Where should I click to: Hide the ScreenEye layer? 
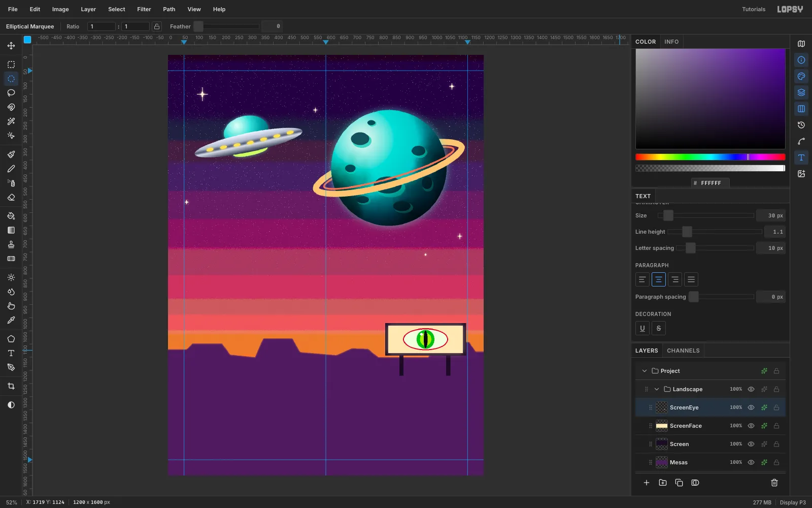[x=751, y=407]
